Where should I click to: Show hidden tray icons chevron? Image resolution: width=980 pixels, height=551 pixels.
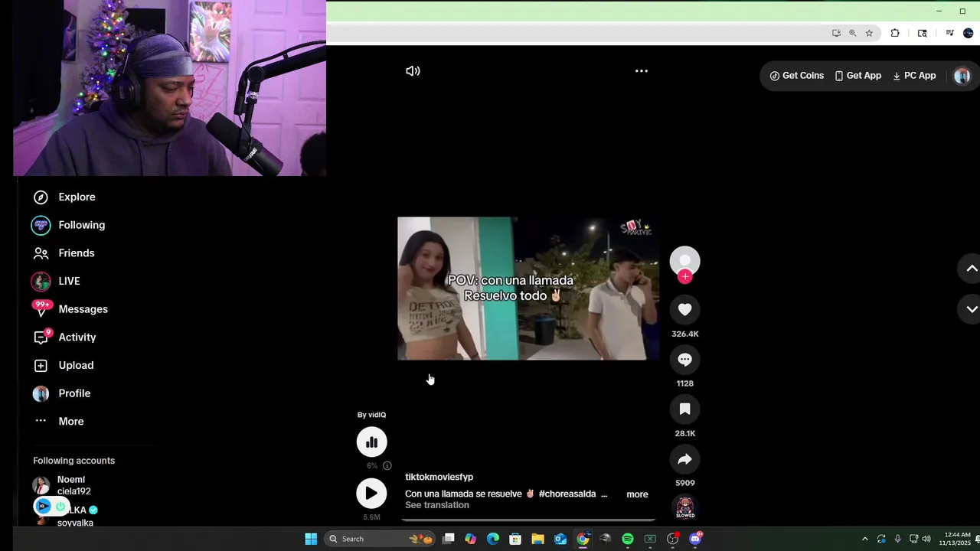click(865, 539)
